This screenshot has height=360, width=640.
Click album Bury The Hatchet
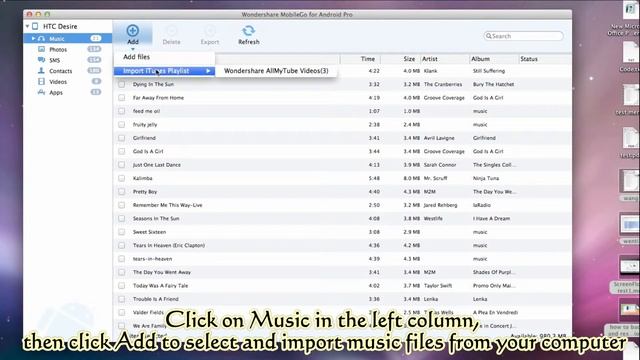493,84
